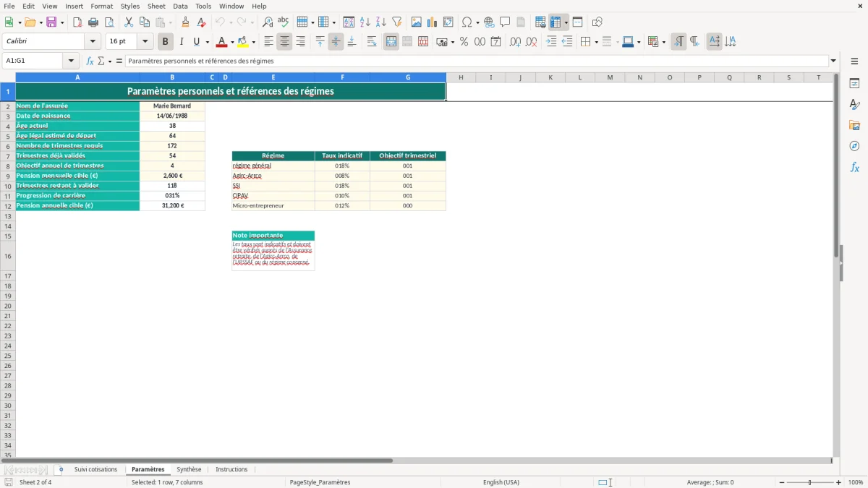Screen dimensions: 868x488
Task: Insert a comment
Action: pyautogui.click(x=505, y=22)
